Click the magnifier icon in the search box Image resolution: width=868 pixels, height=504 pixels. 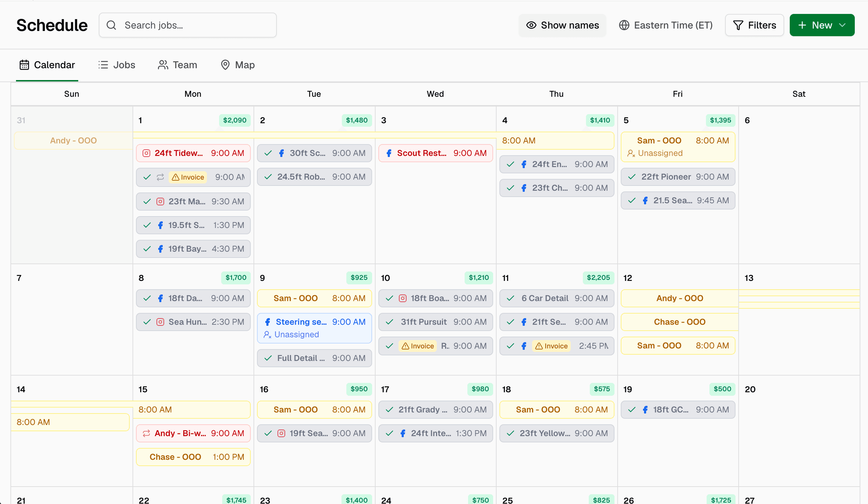(111, 25)
